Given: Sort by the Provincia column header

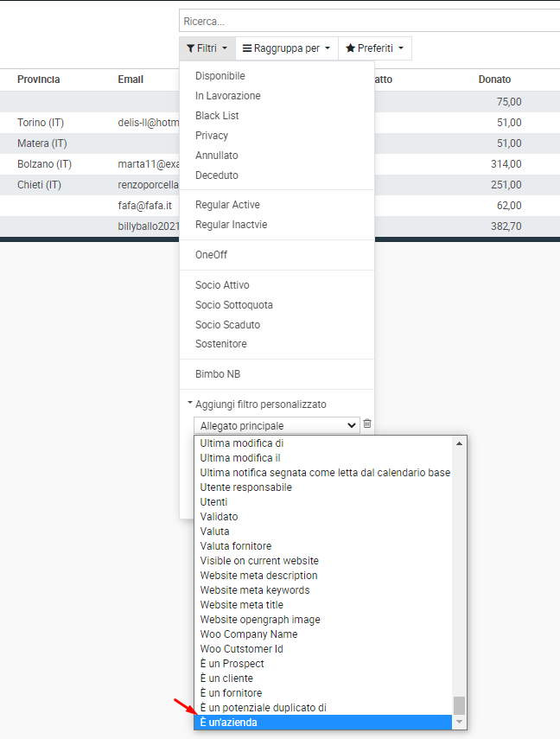Looking at the screenshot, I should point(39,80).
